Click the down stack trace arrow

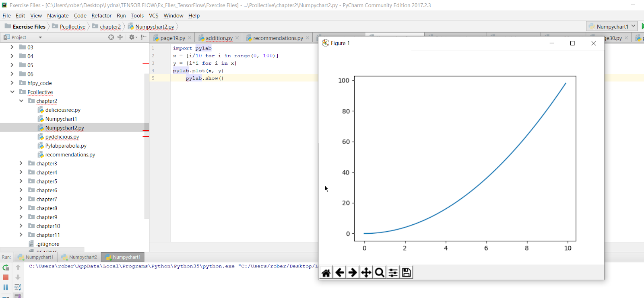point(18,277)
